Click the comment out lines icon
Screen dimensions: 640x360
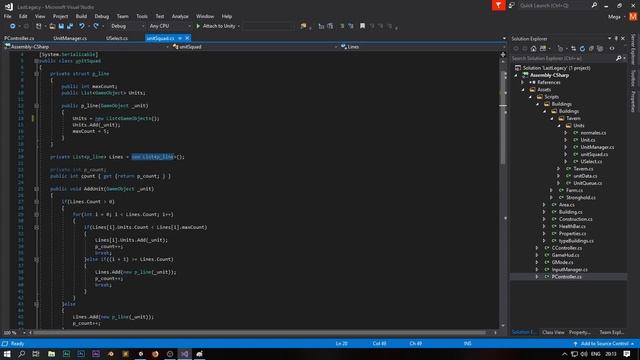tap(342, 26)
